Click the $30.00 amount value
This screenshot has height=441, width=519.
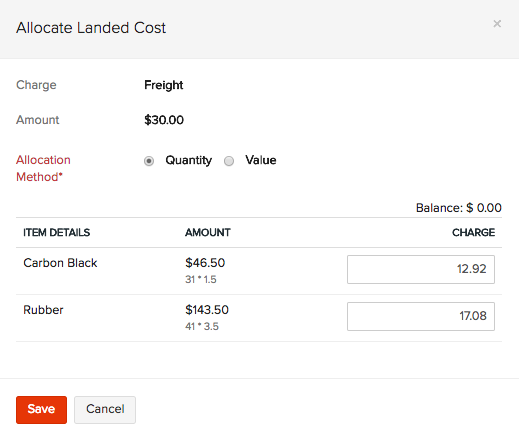(x=164, y=120)
